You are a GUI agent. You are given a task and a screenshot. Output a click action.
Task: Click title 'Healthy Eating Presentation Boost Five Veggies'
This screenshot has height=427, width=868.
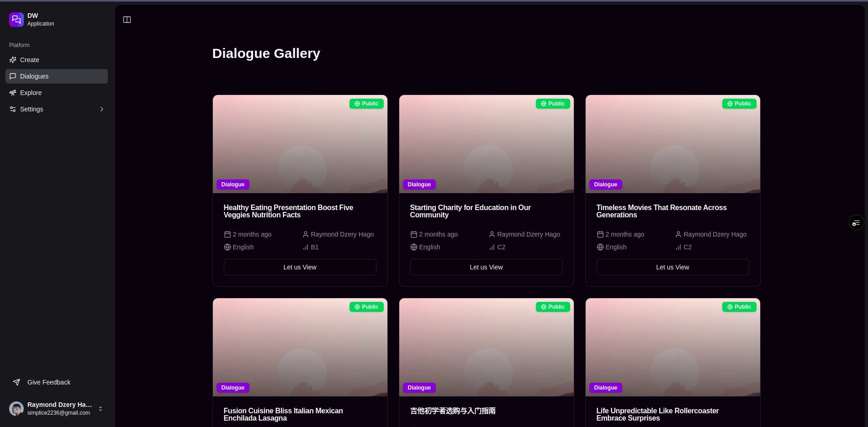[x=288, y=211]
